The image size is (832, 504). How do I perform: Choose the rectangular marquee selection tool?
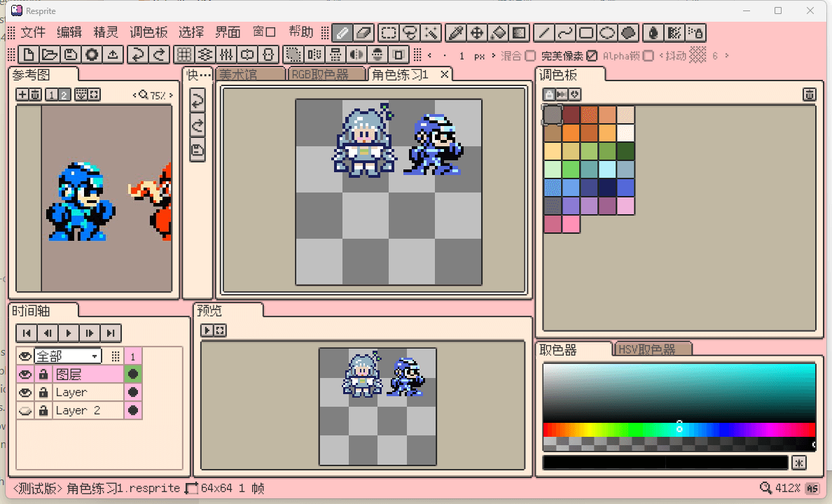click(387, 32)
